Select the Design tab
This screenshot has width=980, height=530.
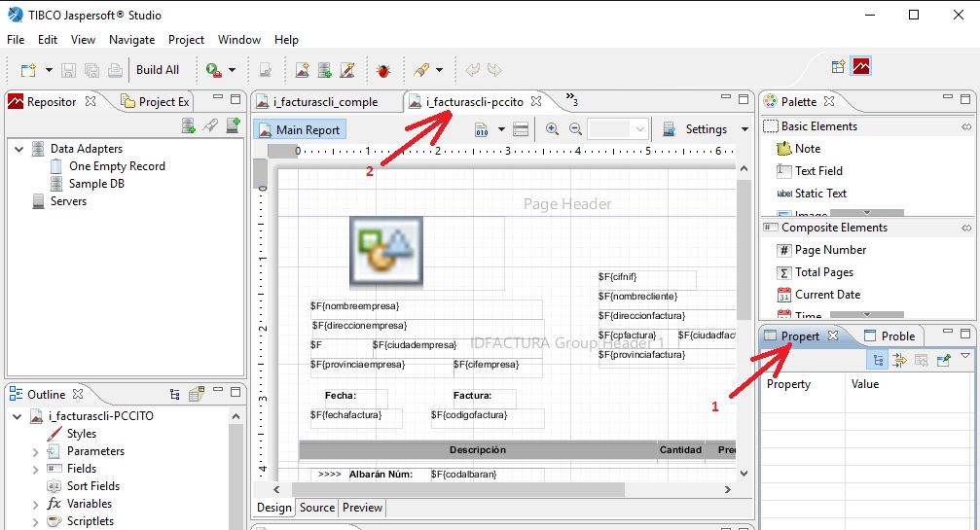273,508
